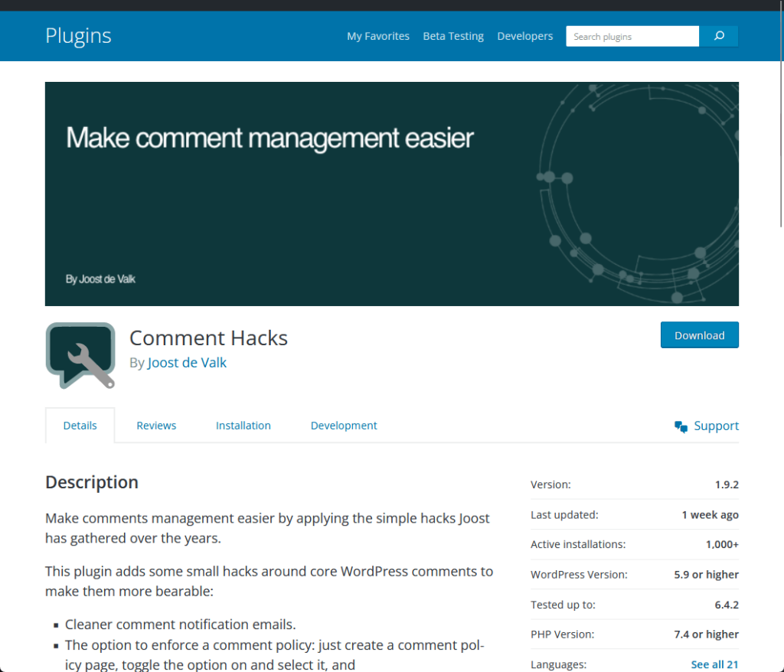Click the Description heading
The width and height of the screenshot is (784, 672).
(92, 482)
